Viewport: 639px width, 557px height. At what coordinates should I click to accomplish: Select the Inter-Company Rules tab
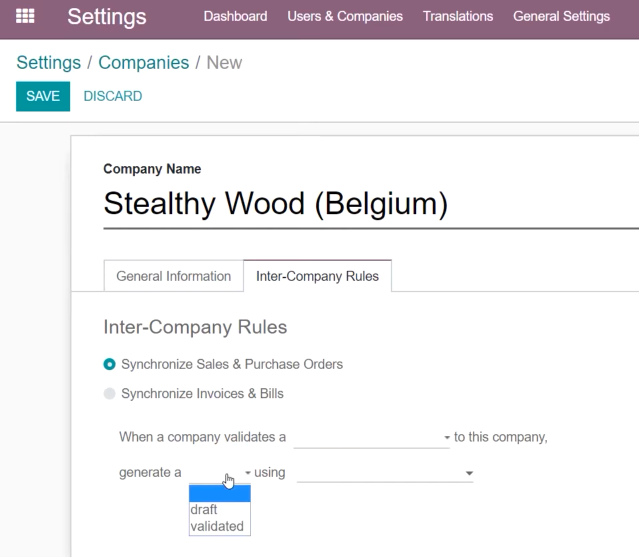(317, 276)
